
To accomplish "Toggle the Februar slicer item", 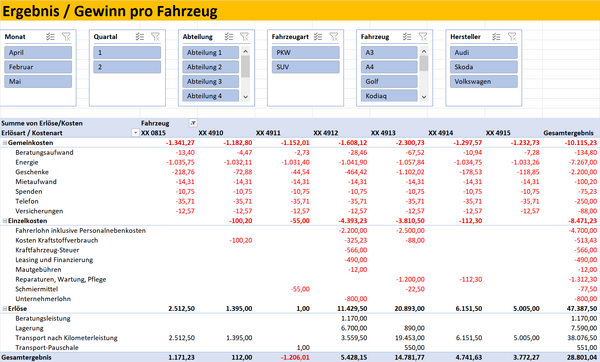I will (x=38, y=67).
